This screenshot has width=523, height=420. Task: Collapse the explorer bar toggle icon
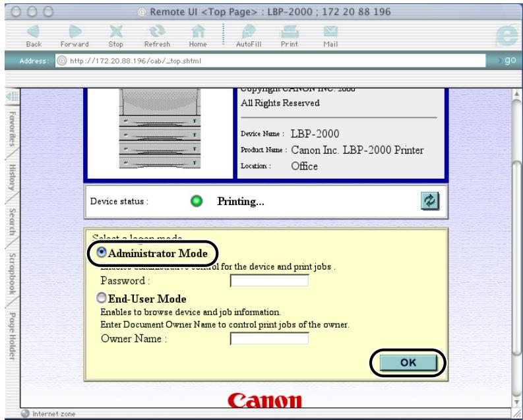[x=13, y=97]
